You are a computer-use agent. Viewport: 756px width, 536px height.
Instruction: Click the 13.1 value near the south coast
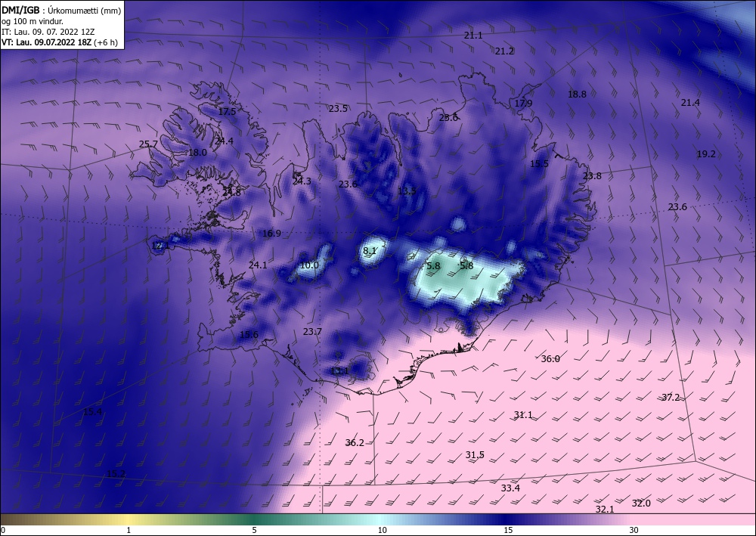click(339, 371)
